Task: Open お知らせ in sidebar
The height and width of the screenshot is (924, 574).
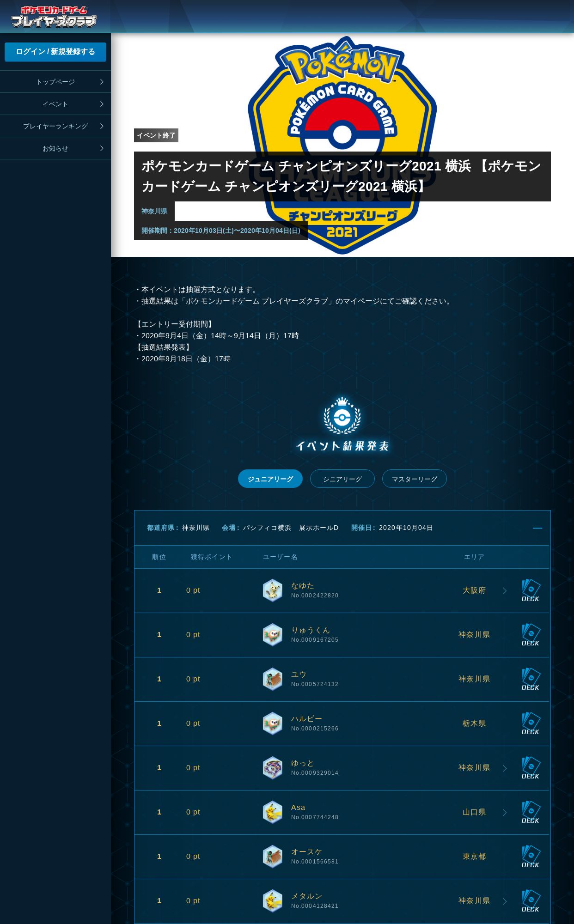Action: point(55,148)
